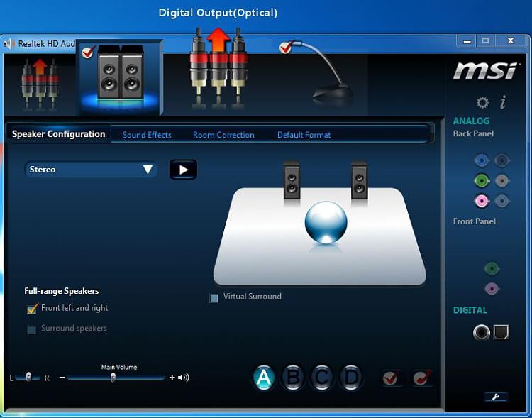
Task: Click the Main Volume label
Action: pyautogui.click(x=119, y=367)
